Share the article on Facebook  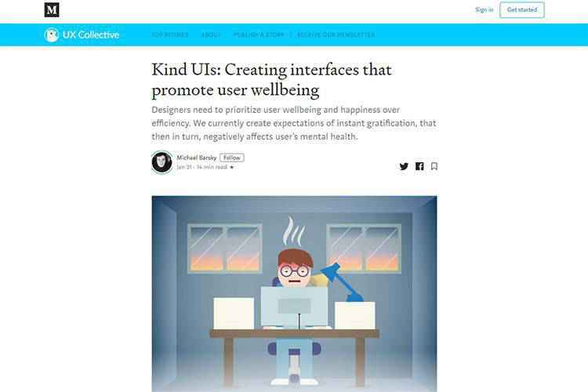pyautogui.click(x=419, y=166)
